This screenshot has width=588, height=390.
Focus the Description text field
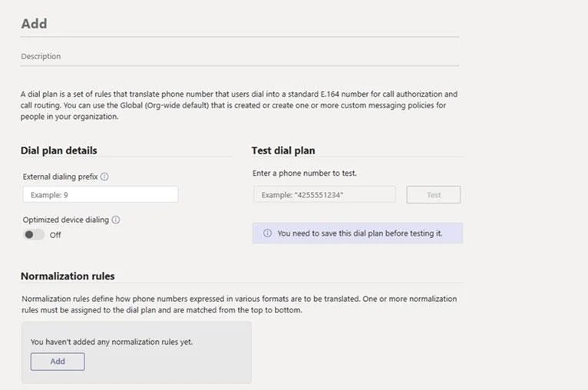[x=239, y=56]
